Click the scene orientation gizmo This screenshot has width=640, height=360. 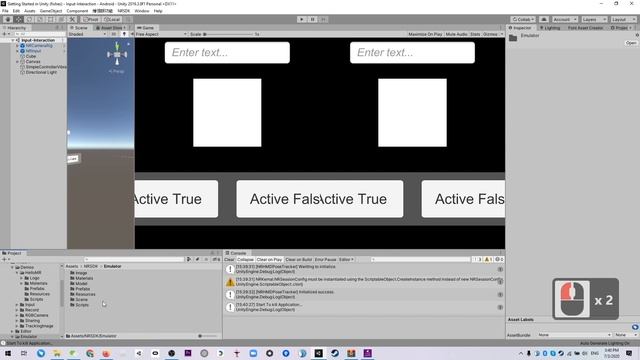pyautogui.click(x=117, y=54)
